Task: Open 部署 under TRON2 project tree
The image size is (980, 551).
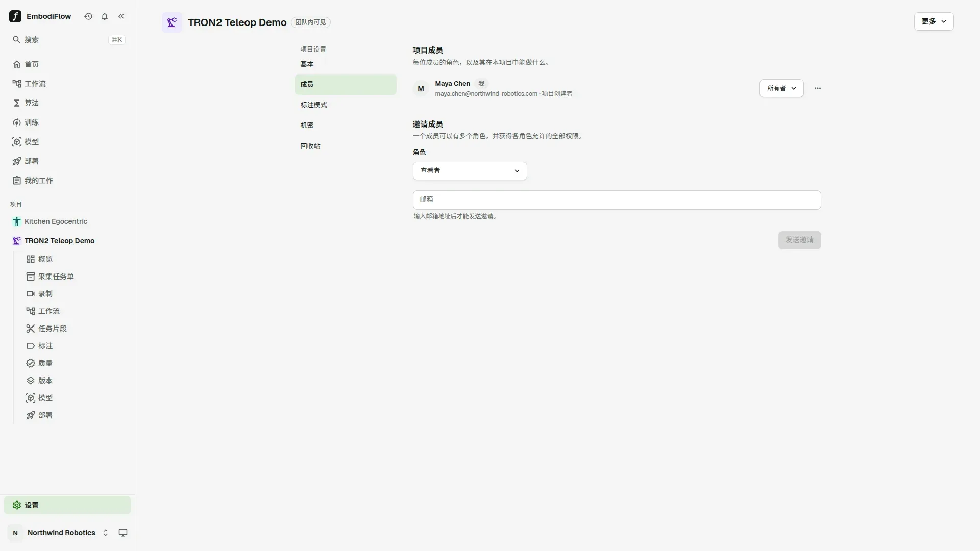Action: pyautogui.click(x=74, y=415)
